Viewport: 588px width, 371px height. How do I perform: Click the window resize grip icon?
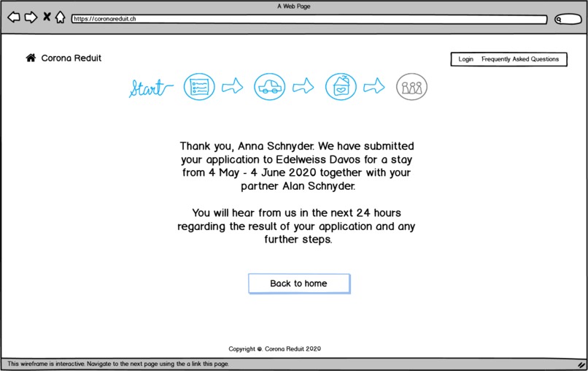tap(581, 364)
